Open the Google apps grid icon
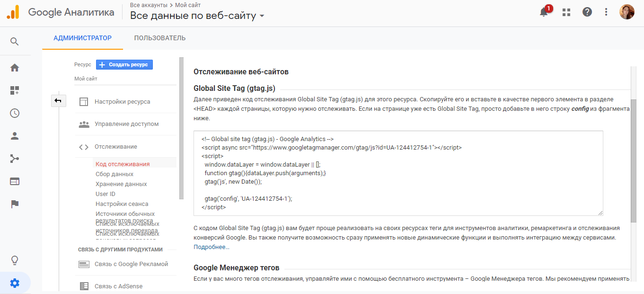 [x=566, y=12]
